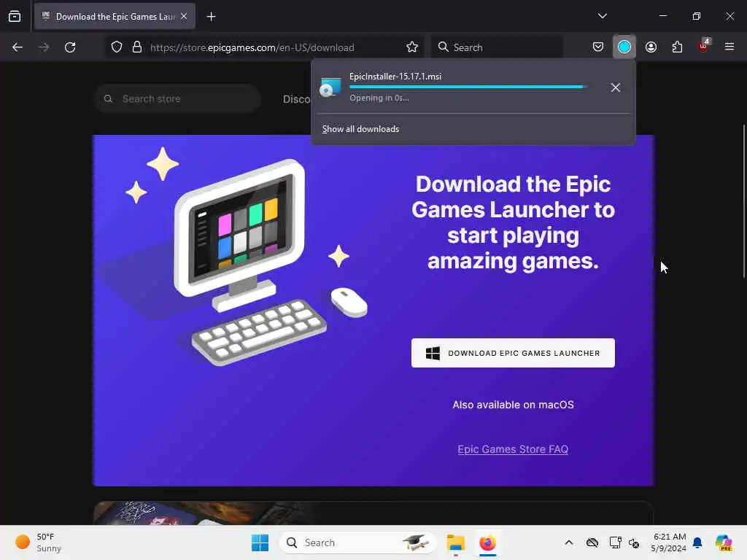Image resolution: width=747 pixels, height=560 pixels.
Task: Open the muted volume tray icon
Action: tap(634, 542)
